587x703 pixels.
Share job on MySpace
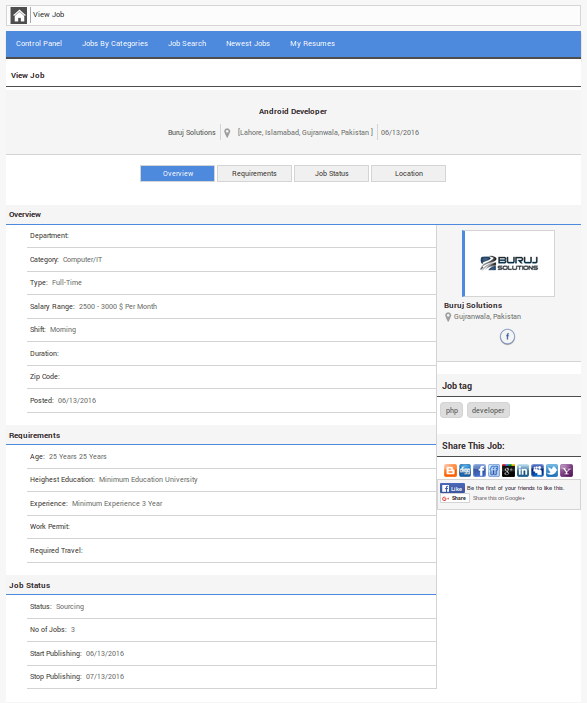[537, 470]
